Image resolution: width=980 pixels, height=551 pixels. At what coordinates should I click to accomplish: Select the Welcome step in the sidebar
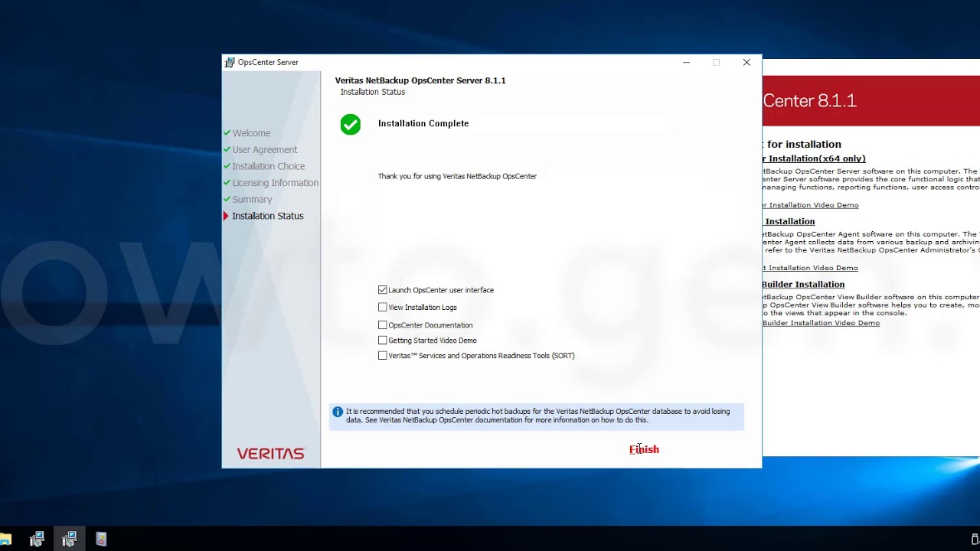tap(251, 133)
